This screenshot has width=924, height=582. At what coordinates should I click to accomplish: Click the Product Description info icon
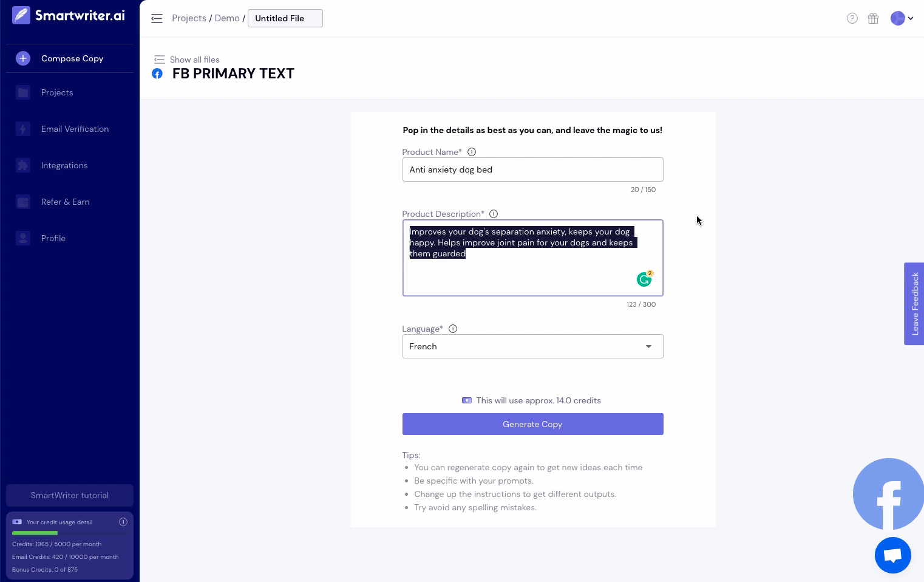coord(494,214)
